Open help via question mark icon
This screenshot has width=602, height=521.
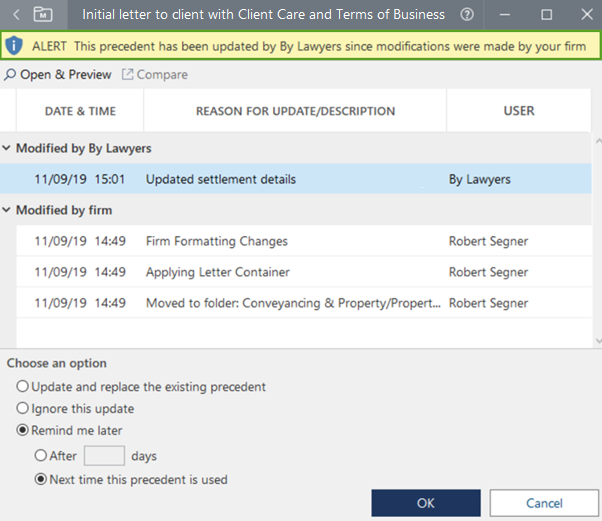(x=467, y=15)
